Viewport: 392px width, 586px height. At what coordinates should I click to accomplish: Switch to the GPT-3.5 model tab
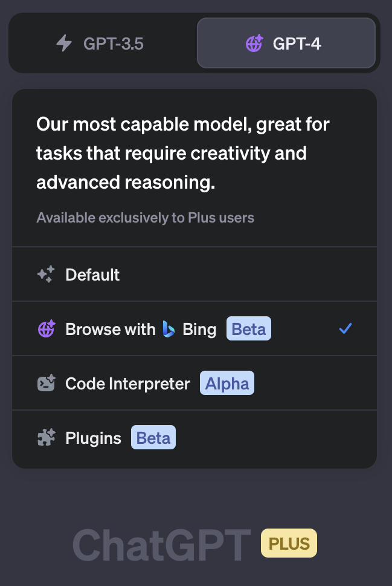(100, 43)
